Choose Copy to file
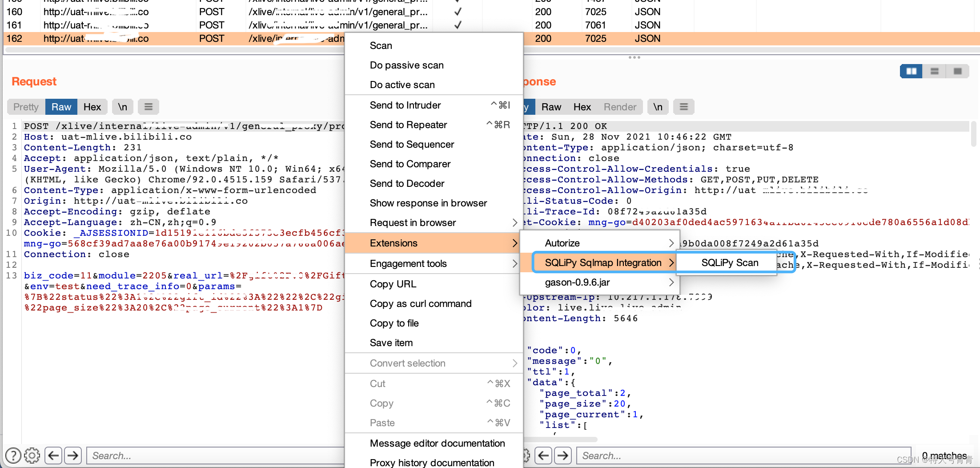The height and width of the screenshot is (468, 980). coord(434,323)
